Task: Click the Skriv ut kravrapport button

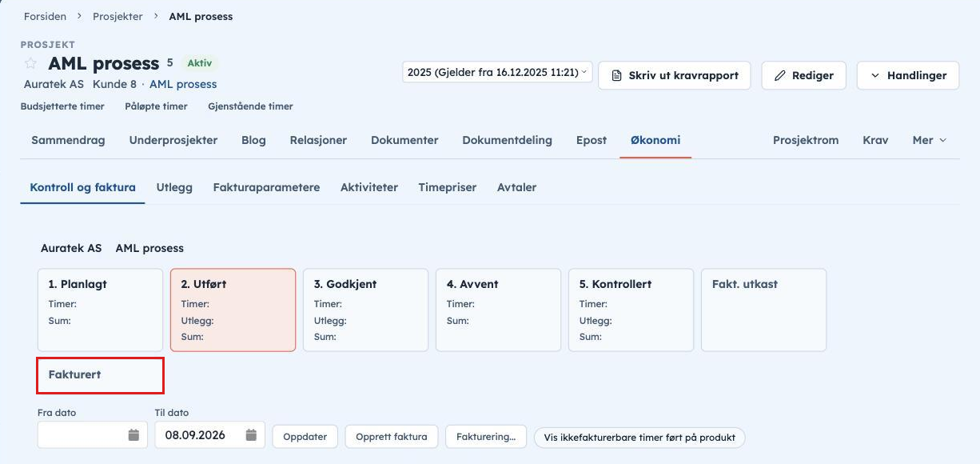Action: pos(675,75)
